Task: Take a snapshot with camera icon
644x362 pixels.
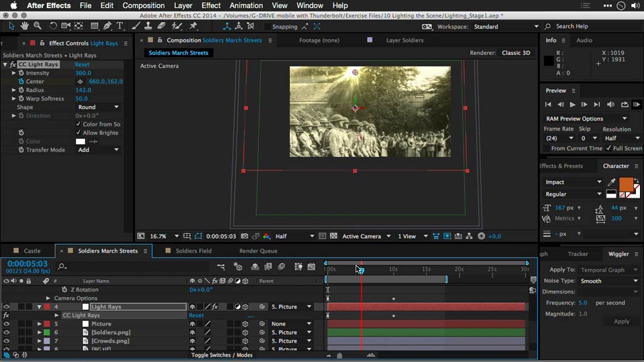Action: [x=244, y=236]
